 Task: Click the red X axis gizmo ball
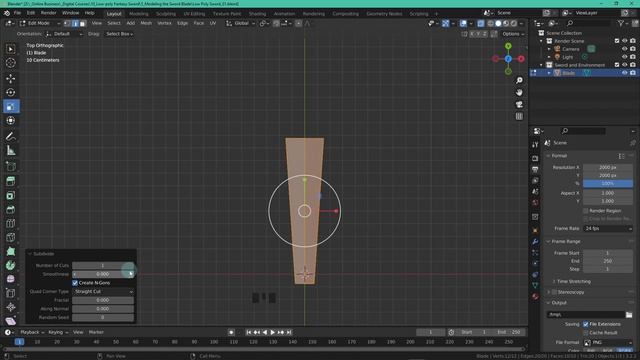(x=521, y=59)
